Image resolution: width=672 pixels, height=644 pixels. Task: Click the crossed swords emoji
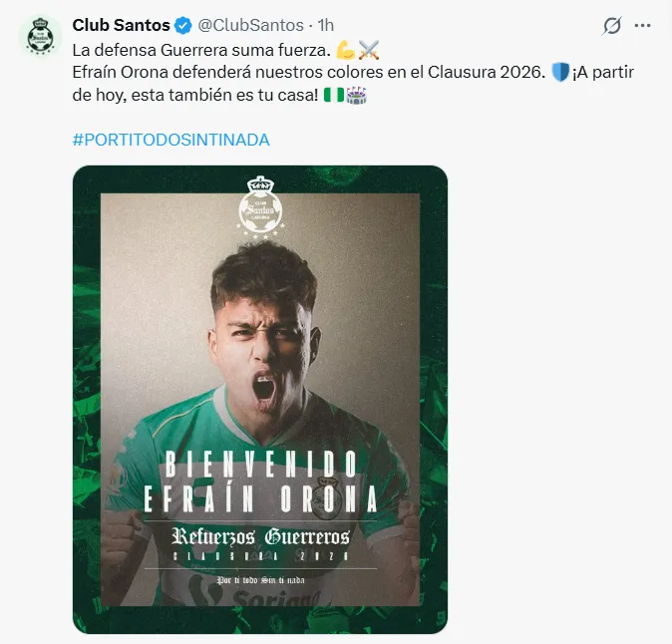[367, 49]
